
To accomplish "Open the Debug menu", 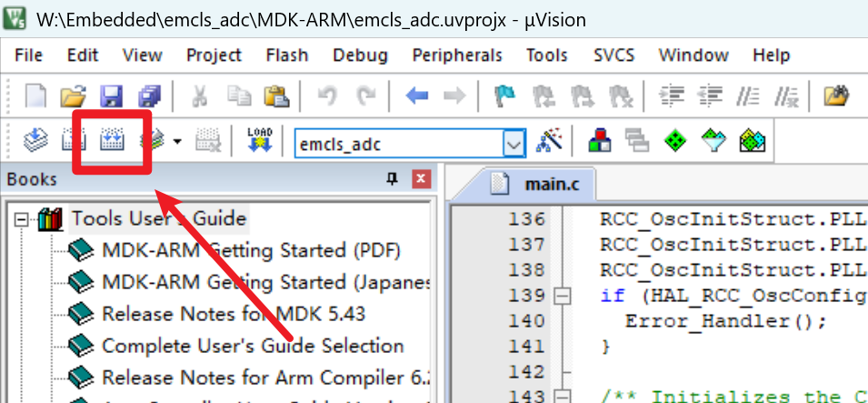I will click(360, 55).
